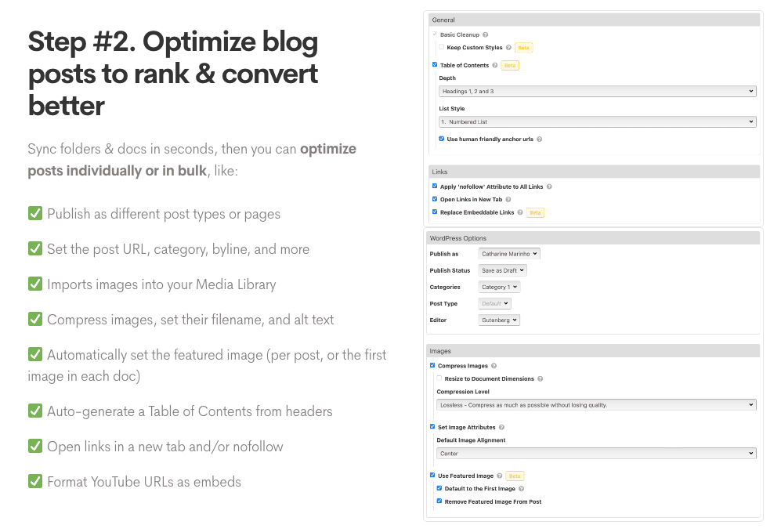Choose an author in Publish as dropdown

coord(509,254)
